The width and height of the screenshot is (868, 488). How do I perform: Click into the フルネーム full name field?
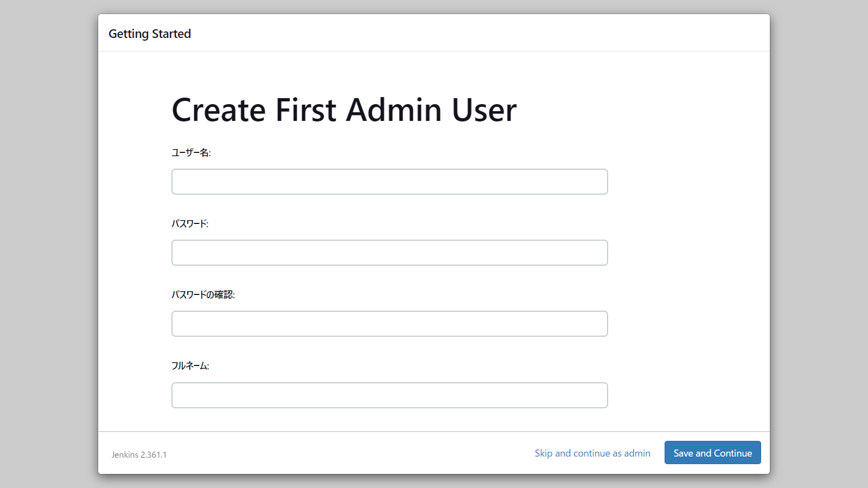point(390,395)
